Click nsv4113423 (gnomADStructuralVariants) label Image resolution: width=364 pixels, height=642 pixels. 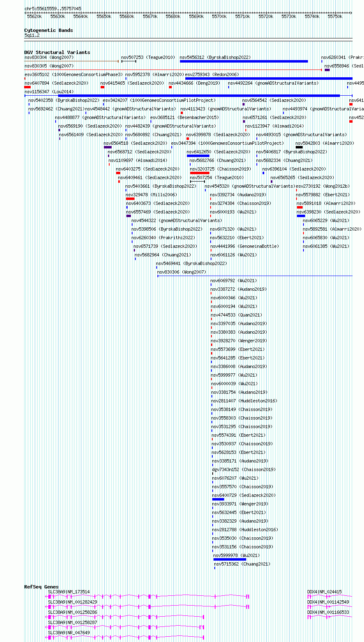[x=226, y=109]
